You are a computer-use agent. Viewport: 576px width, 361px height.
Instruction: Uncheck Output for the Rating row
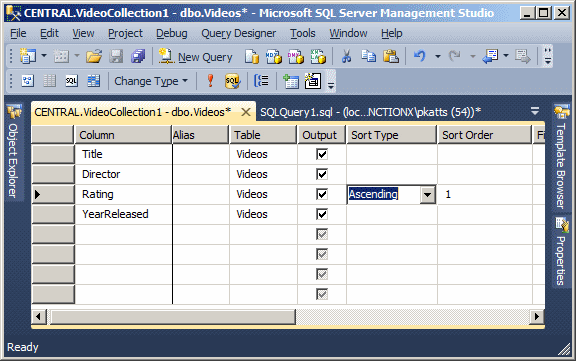pos(322,194)
